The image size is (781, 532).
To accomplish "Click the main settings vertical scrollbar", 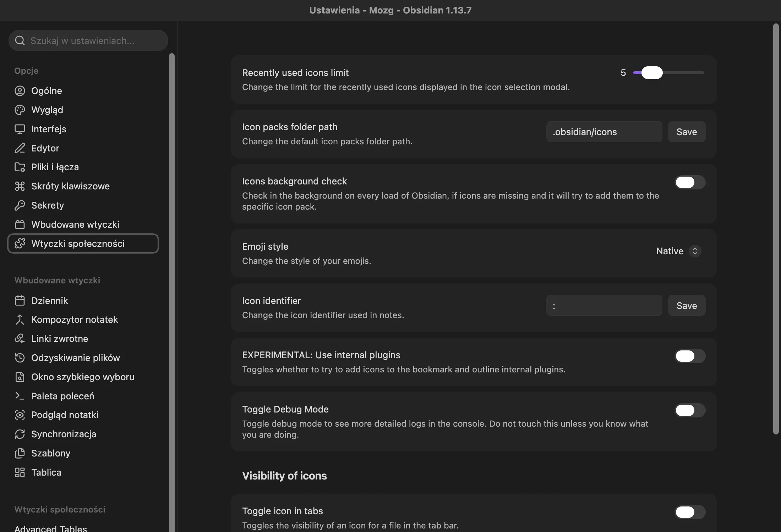I will click(x=776, y=229).
